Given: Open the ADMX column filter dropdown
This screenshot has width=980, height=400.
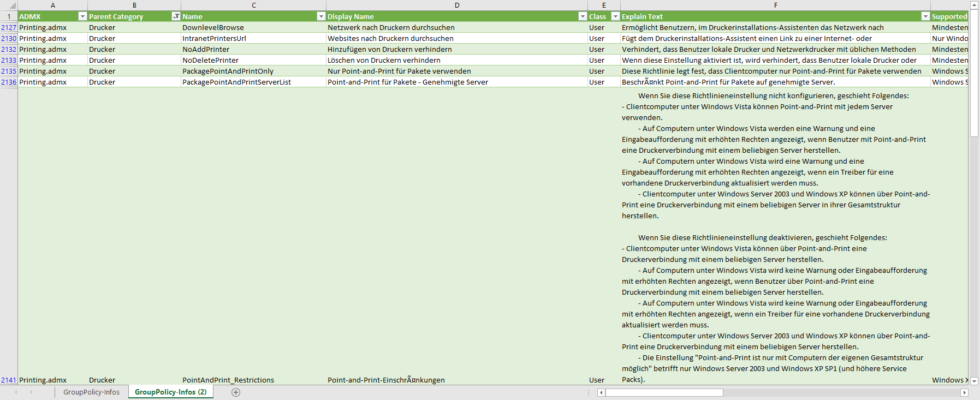Looking at the screenshot, I should tap(82, 16).
